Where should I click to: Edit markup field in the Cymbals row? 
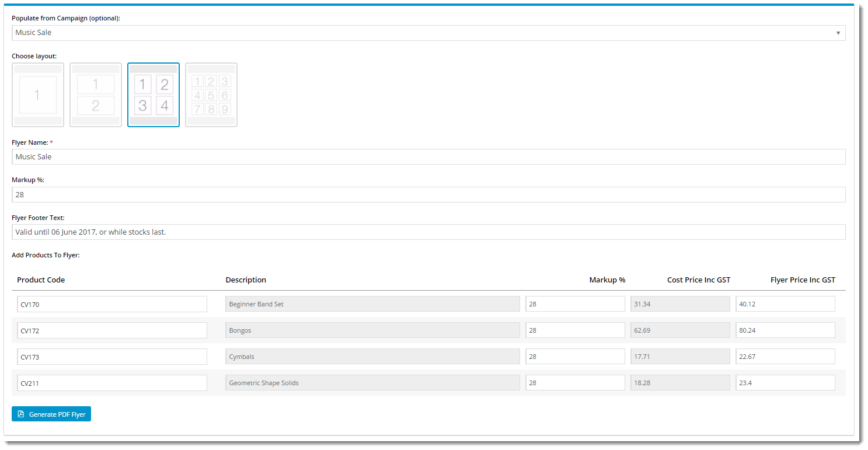[575, 357]
